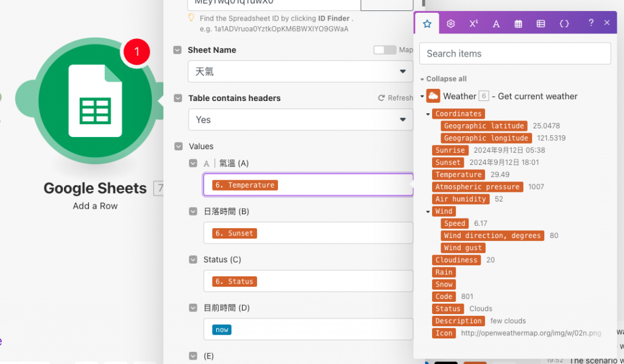
Task: Click the 目前時間 (D) field with now
Action: (308, 329)
